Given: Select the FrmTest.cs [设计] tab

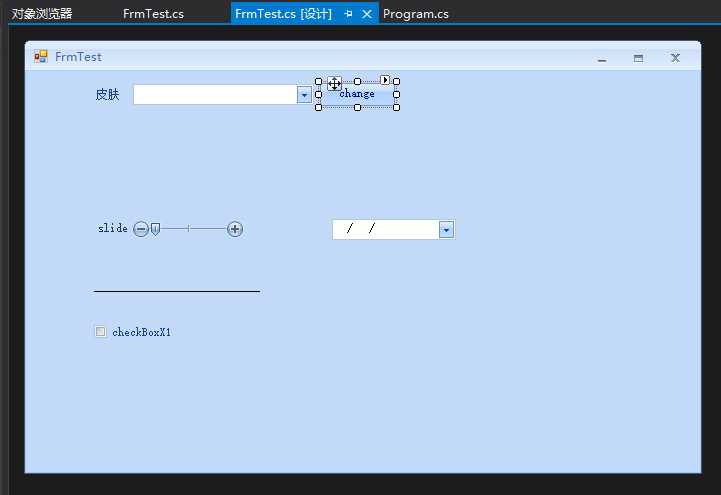Looking at the screenshot, I should point(283,14).
